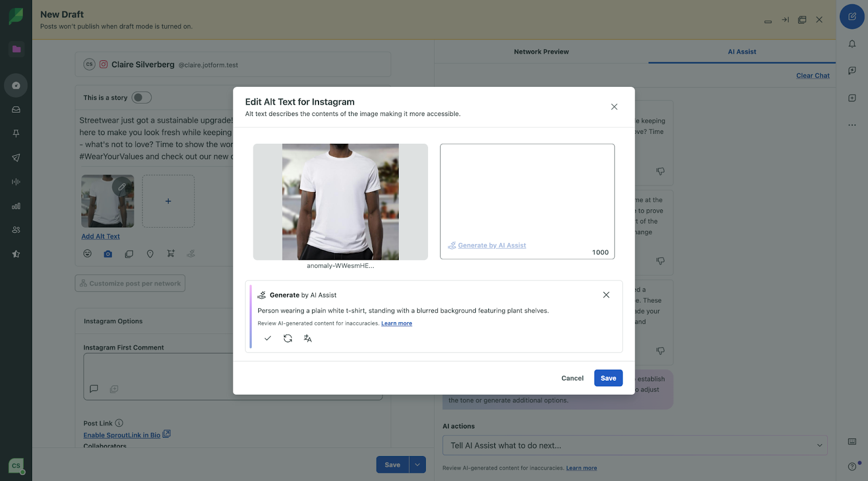Viewport: 868px width, 481px height.
Task: Click the gallery icon in First Comment
Action: click(x=114, y=389)
